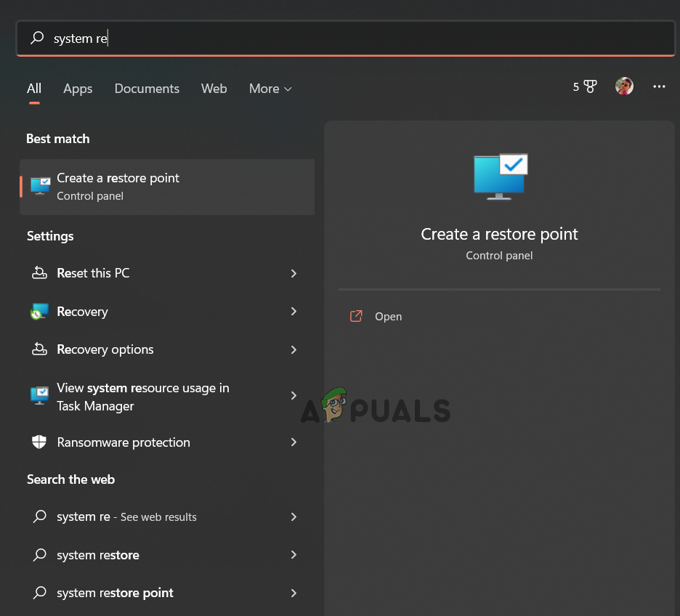Click into the search input field
Viewport: 680px width, 616px height.
[x=346, y=38]
